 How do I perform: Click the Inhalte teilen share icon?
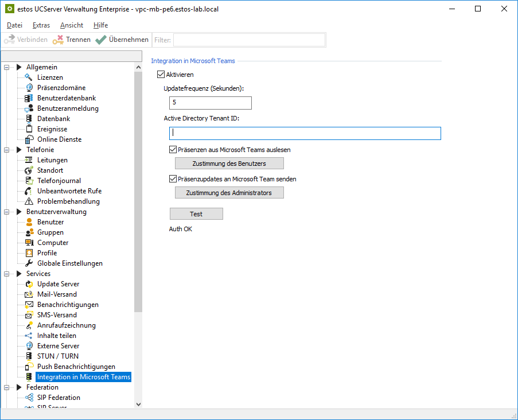(x=29, y=336)
